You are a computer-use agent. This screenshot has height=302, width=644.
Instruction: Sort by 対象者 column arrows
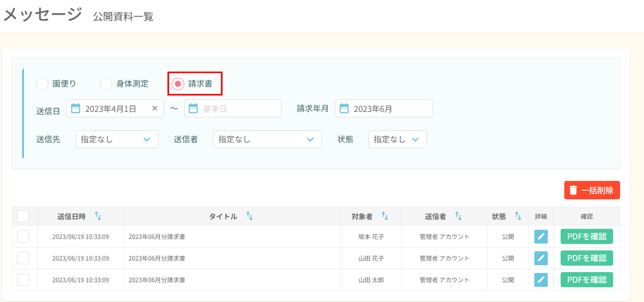click(385, 216)
